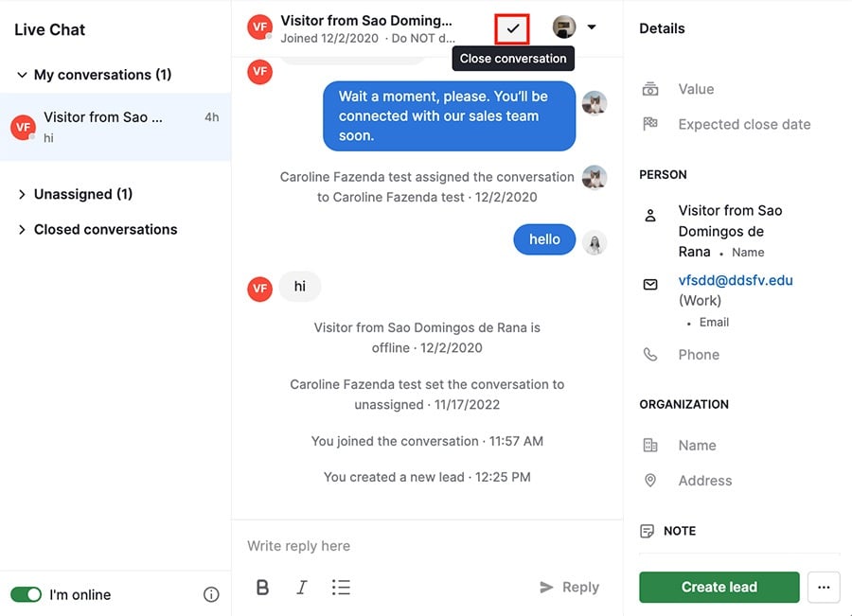Close the conversation using the checkmark icon
852x616 pixels.
pos(511,27)
